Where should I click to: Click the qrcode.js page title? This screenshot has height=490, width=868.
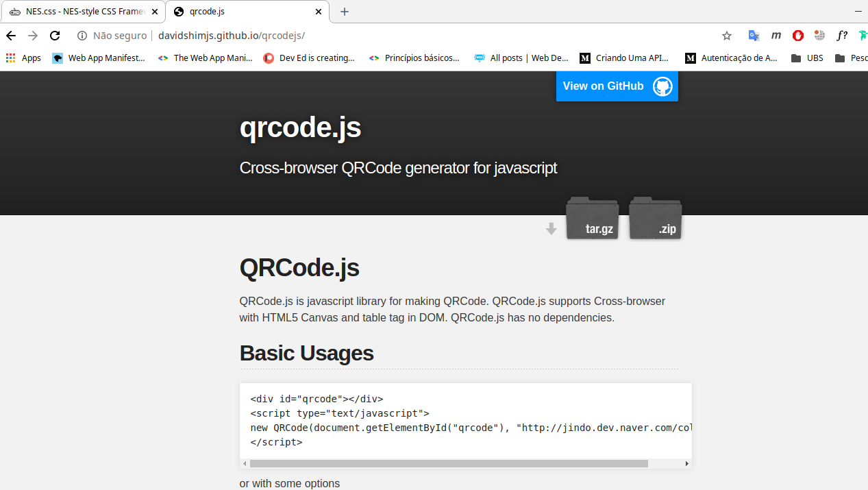[300, 127]
